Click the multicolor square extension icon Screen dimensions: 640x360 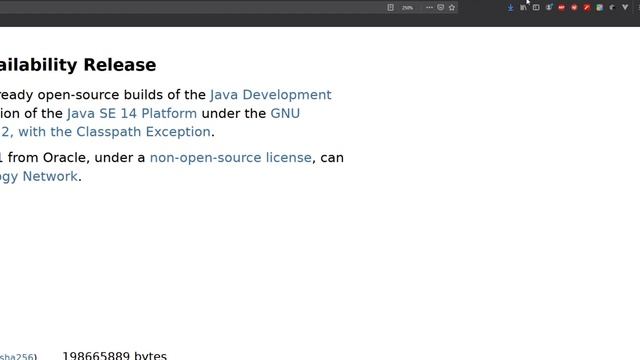pyautogui.click(x=600, y=7)
